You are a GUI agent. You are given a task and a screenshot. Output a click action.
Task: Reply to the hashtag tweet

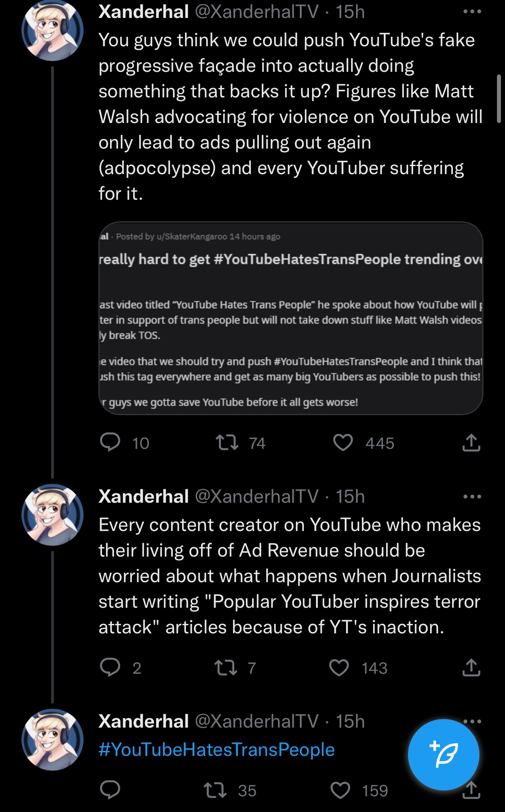(x=110, y=790)
